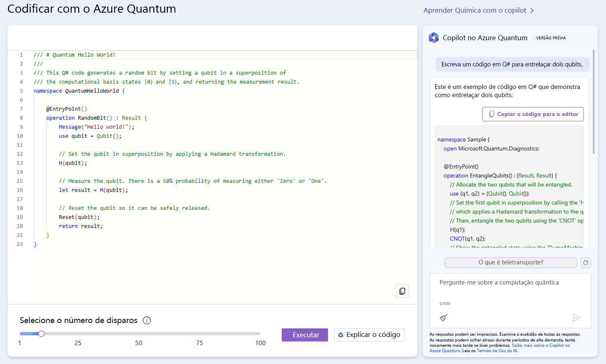Click the H(qubit); line
Viewport: 606px width, 364px height.
pos(73,163)
